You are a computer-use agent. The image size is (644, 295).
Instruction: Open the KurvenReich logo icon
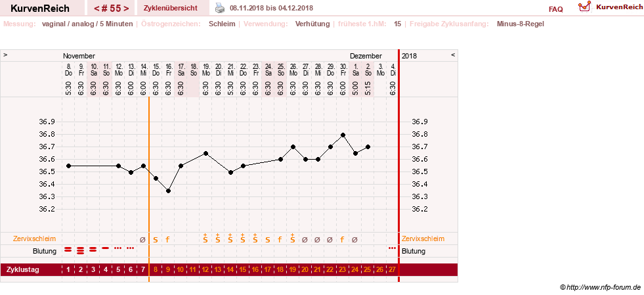(584, 6)
